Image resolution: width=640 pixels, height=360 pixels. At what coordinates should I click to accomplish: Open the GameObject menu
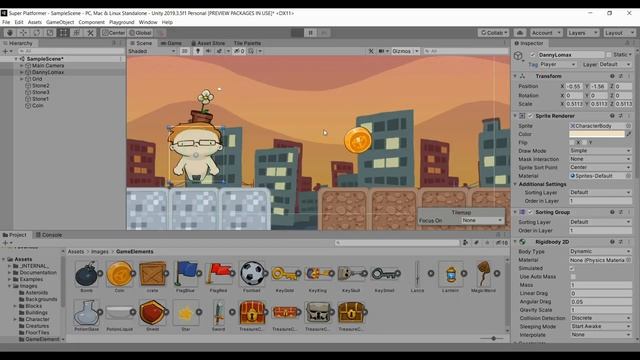coord(60,22)
